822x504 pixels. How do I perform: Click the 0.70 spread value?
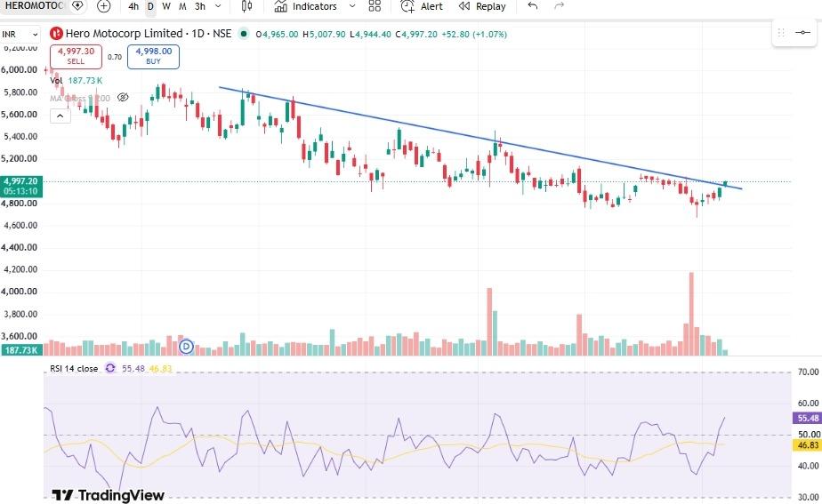[115, 57]
